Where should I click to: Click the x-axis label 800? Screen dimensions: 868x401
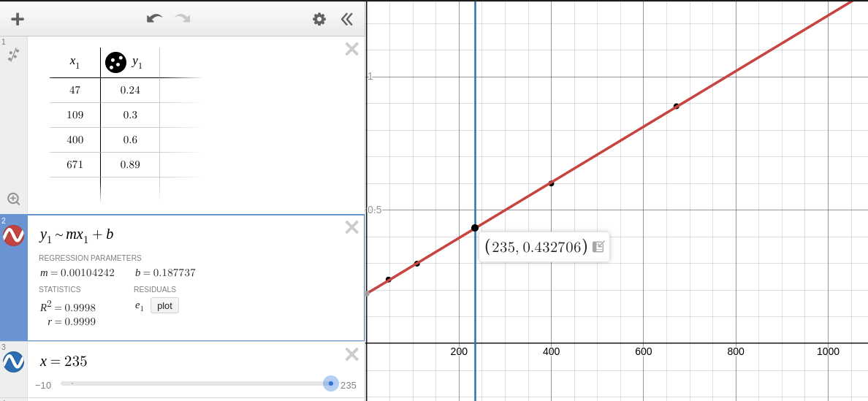(x=736, y=351)
